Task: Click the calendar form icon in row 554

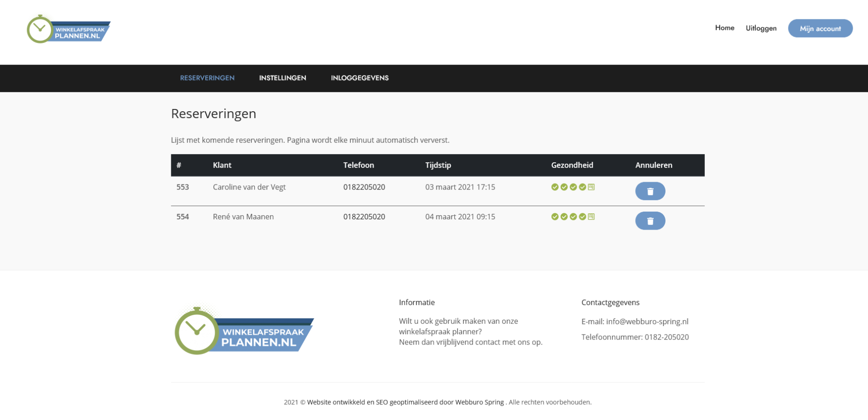Action: click(591, 217)
